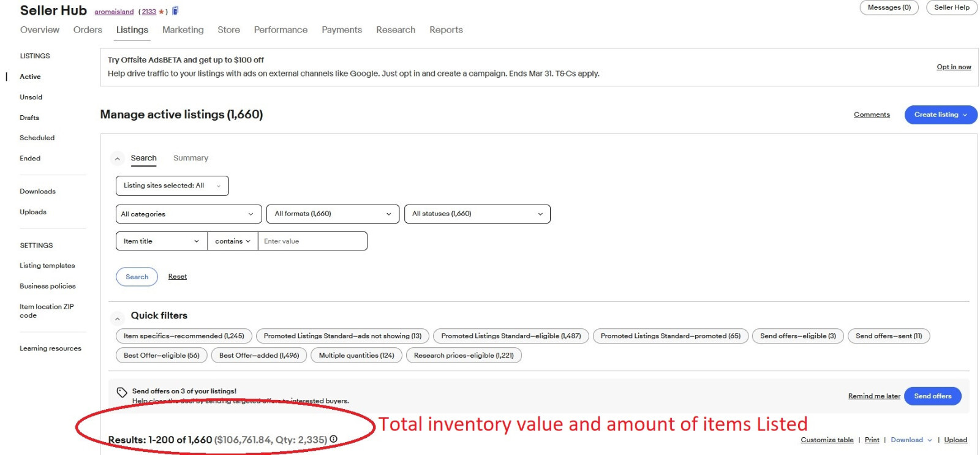Viewport: 980px width, 455px height.
Task: Go to the Orders tab
Action: click(x=88, y=30)
